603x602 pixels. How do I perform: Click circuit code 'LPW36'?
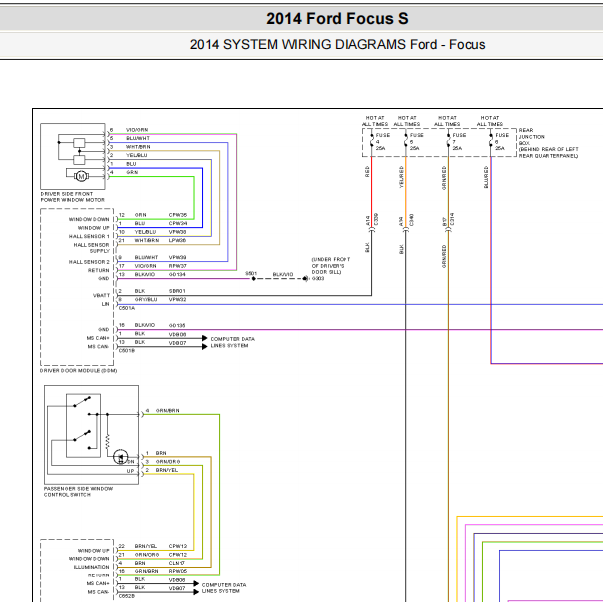[x=178, y=240]
